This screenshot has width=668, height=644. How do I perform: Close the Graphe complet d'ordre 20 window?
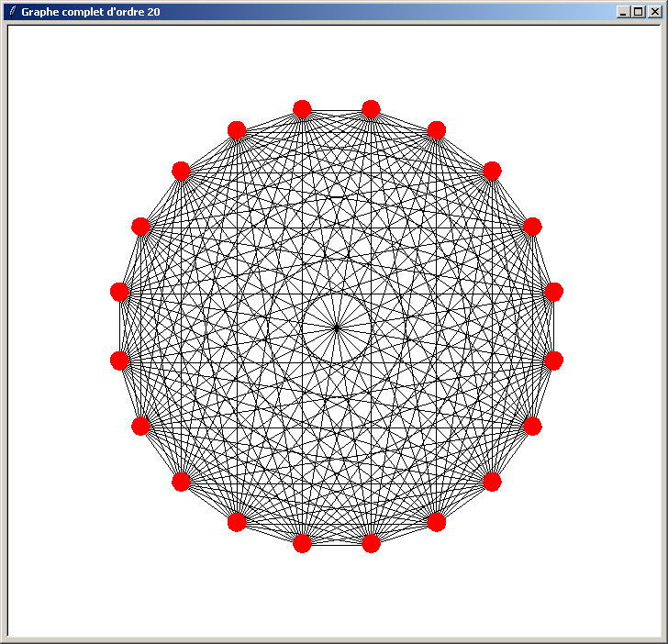[654, 12]
